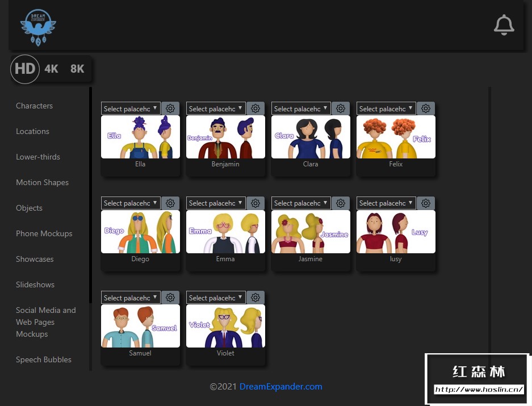Switch resolution to 8K

[x=77, y=69]
